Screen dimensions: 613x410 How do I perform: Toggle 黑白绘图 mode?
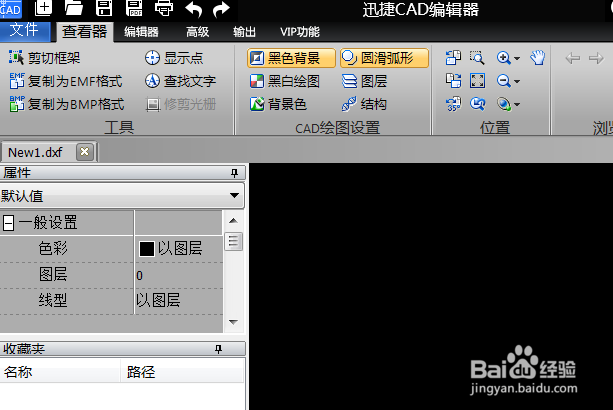(285, 81)
